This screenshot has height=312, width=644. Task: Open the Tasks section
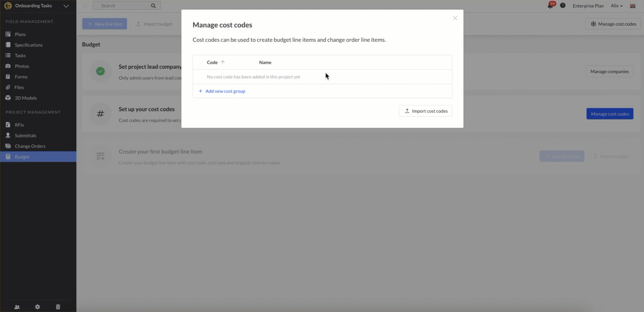[x=20, y=55]
